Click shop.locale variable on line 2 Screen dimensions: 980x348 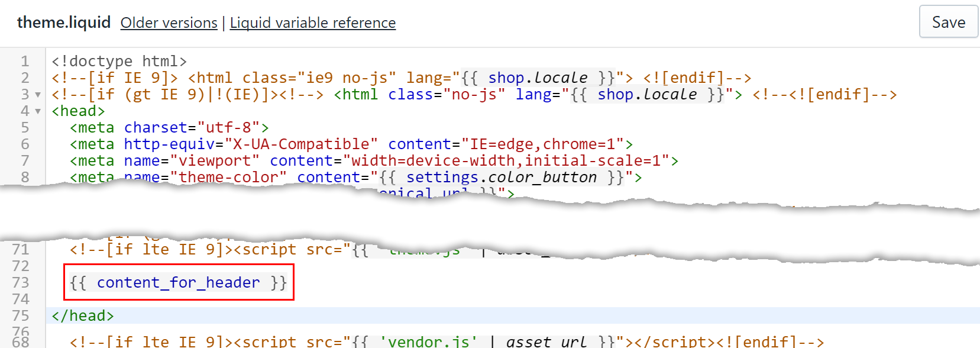coord(538,78)
